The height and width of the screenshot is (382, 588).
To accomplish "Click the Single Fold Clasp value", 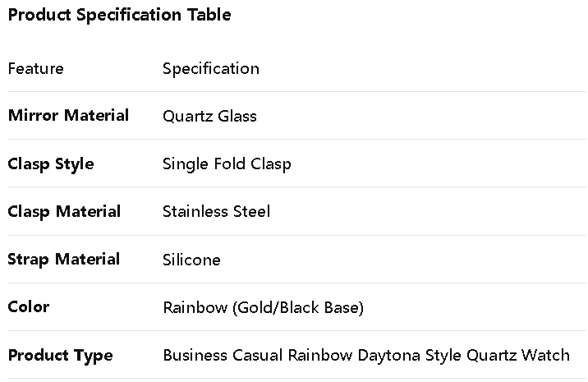I will (x=227, y=163).
